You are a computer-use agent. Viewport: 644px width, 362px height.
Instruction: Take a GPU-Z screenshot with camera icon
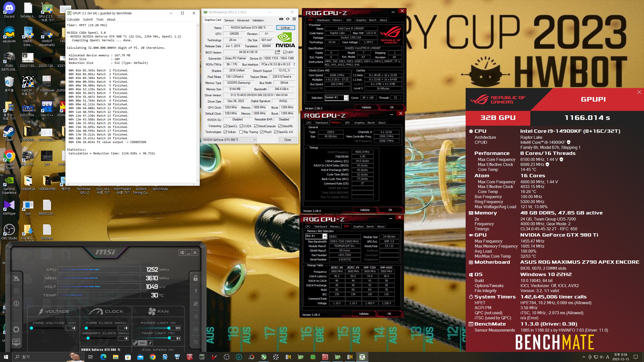point(281,19)
